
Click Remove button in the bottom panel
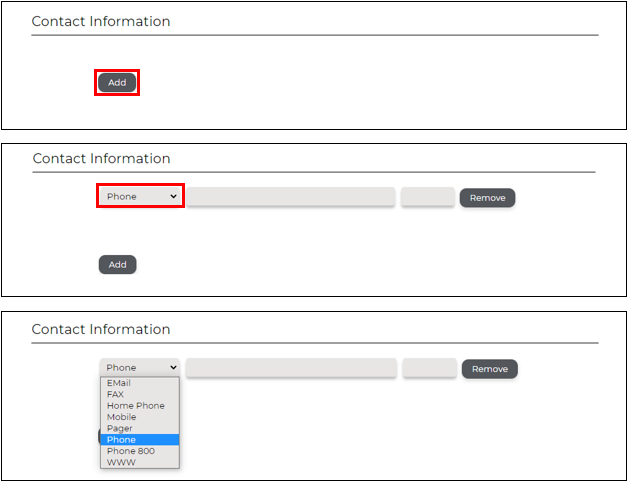coord(490,369)
